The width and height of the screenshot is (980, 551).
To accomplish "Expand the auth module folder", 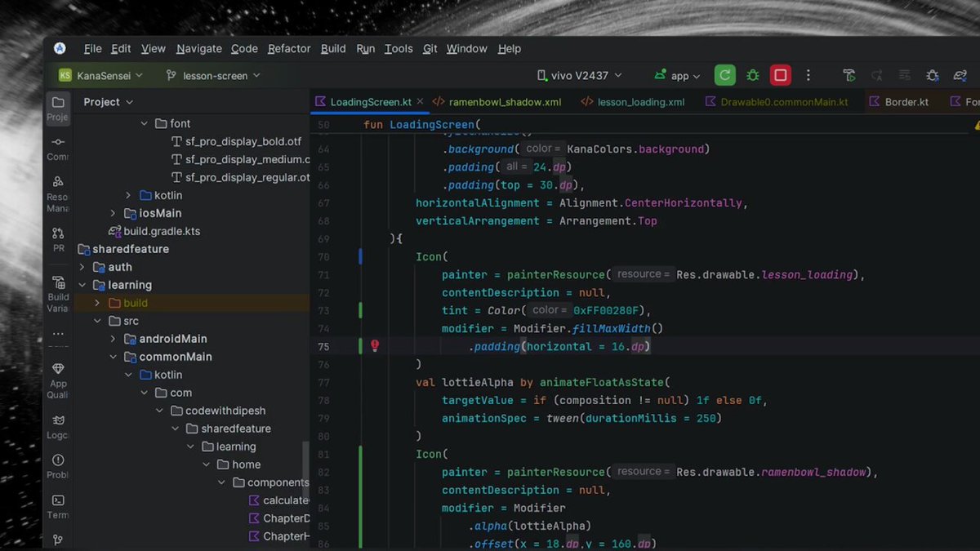I will 82,267.
